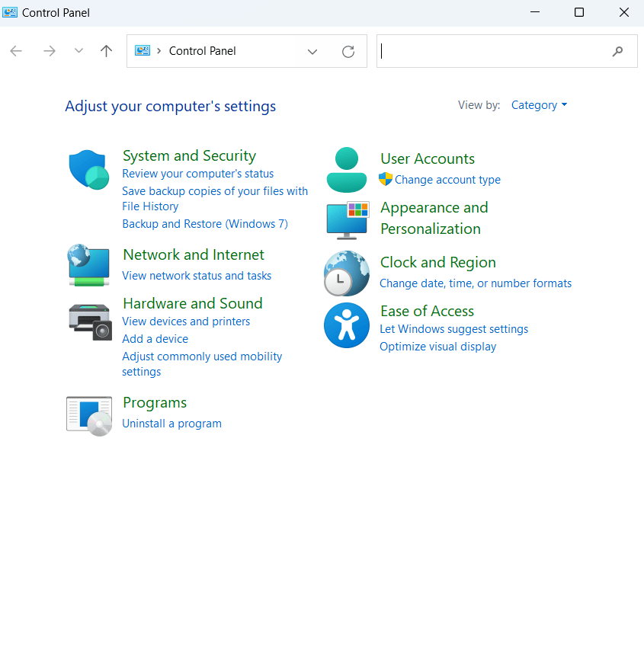Click Change account type

(x=447, y=180)
